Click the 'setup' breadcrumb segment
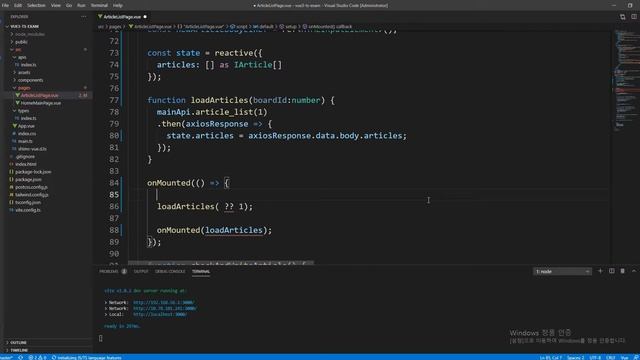Screen dimensions: 640x360 (291, 27)
